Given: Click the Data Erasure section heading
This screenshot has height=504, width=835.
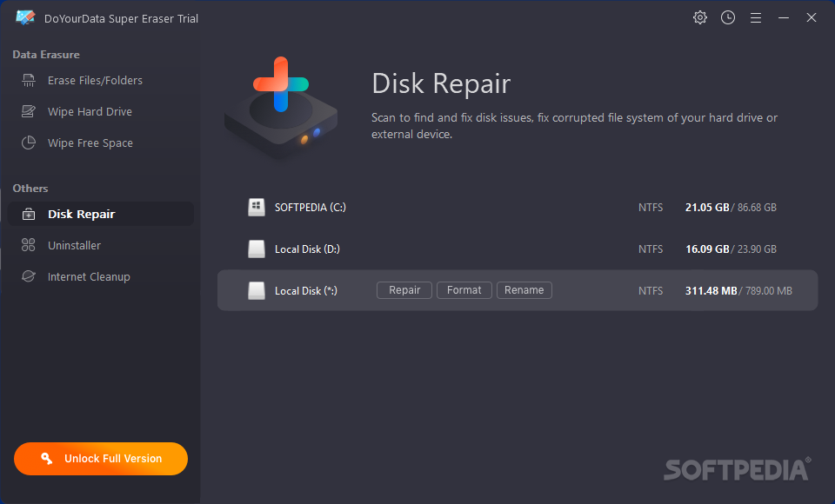Looking at the screenshot, I should pyautogui.click(x=46, y=54).
